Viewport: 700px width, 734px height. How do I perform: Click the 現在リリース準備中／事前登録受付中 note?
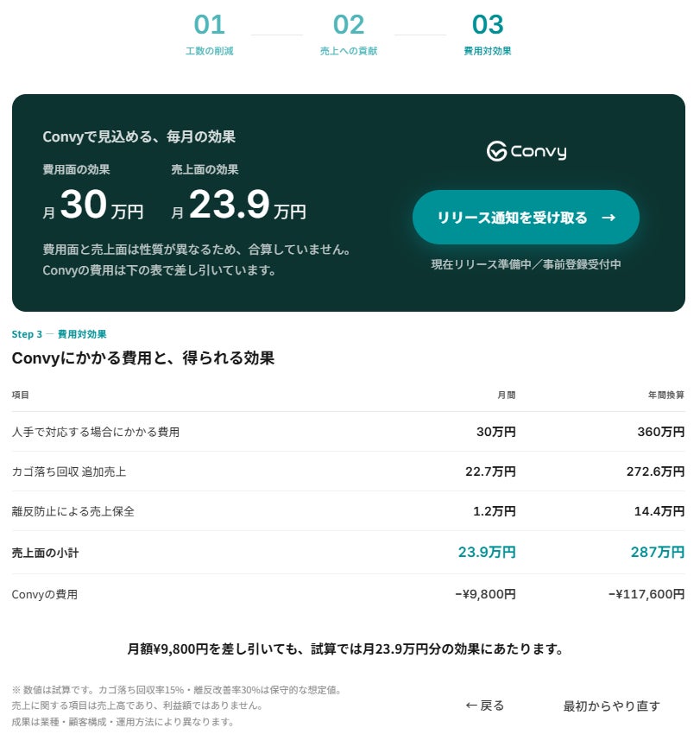point(526,264)
